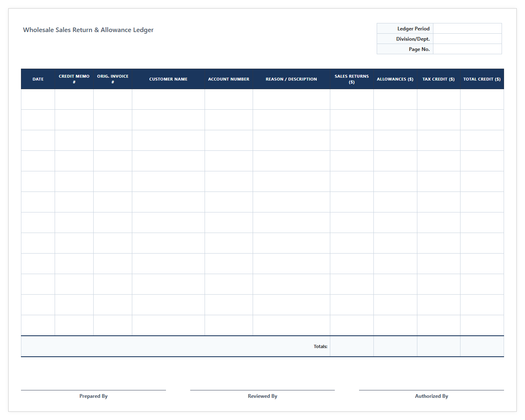Select the 'Wholesale Sales Return & Allowance Ledger' title

(88, 30)
